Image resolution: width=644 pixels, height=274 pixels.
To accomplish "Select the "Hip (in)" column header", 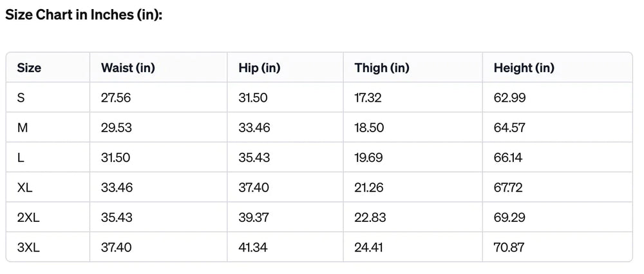I will coord(259,68).
